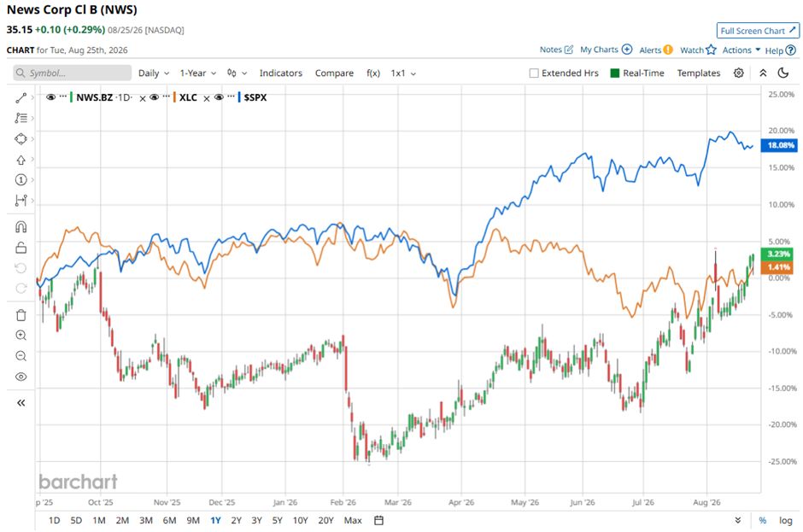Remove the XLC comparison with its X

tap(207, 98)
